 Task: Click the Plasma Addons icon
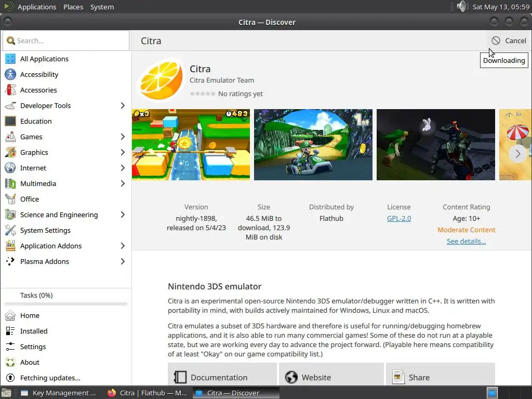pyautogui.click(x=10, y=262)
